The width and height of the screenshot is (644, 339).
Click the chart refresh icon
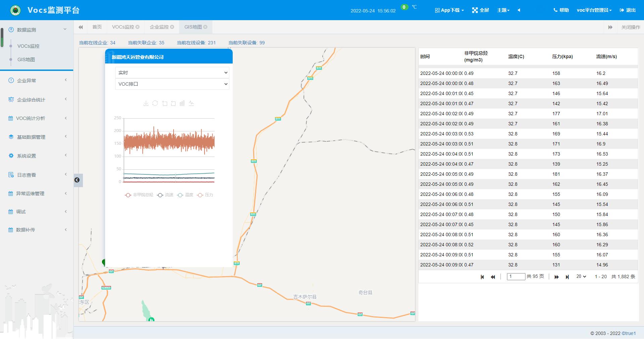coord(155,103)
